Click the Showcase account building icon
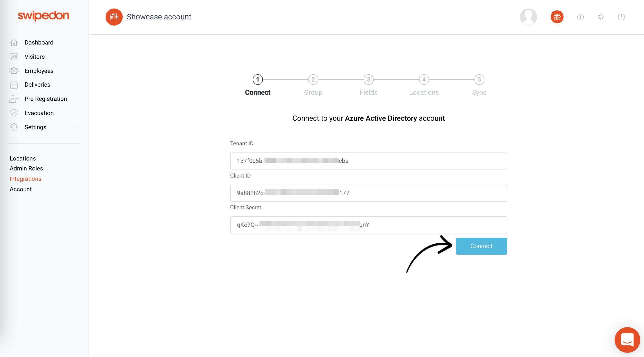The height and width of the screenshot is (357, 644). click(x=114, y=17)
